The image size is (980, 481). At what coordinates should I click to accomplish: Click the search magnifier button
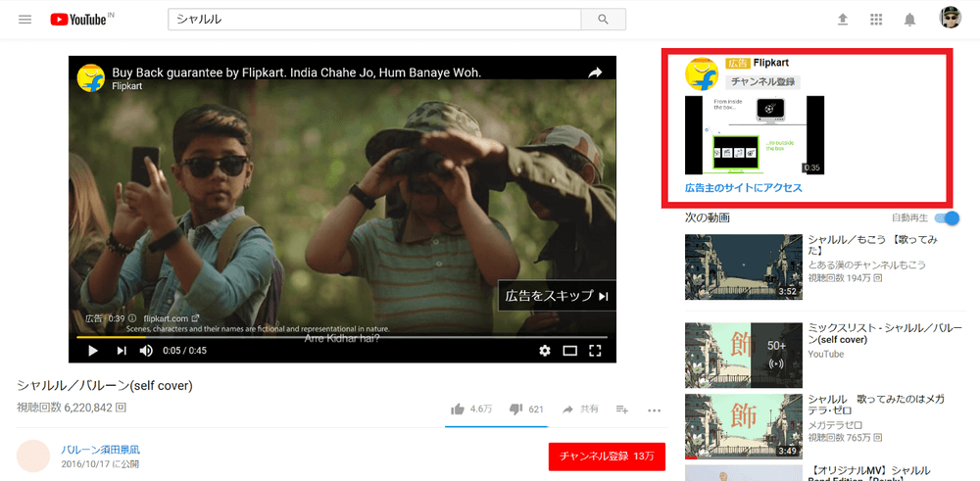click(x=603, y=19)
